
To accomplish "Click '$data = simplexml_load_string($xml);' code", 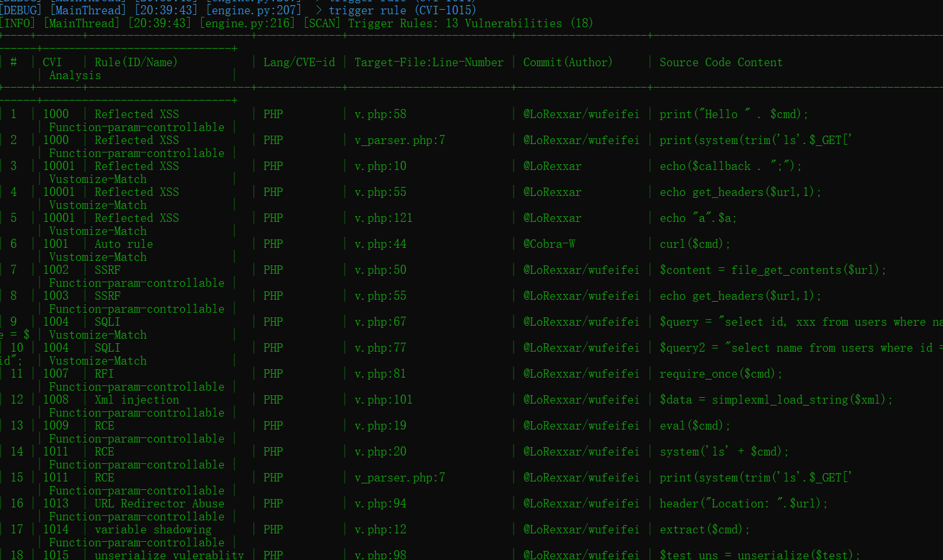I will click(777, 400).
